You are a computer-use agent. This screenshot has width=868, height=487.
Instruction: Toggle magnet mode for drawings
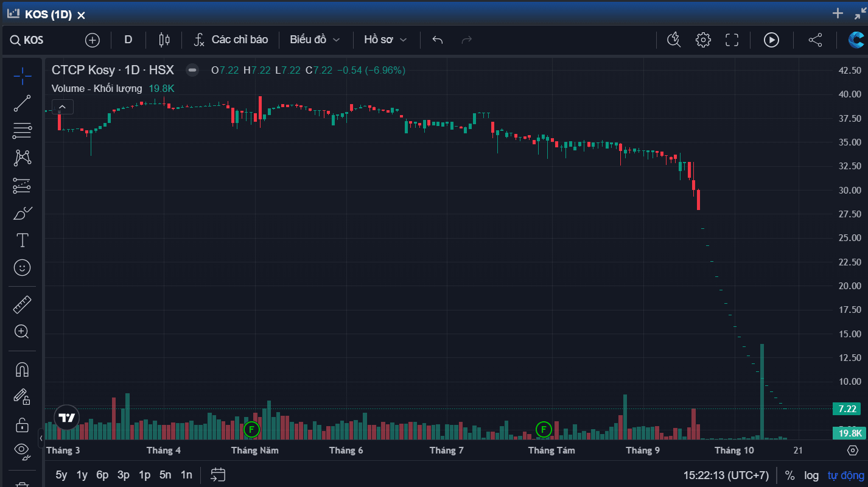click(x=23, y=370)
